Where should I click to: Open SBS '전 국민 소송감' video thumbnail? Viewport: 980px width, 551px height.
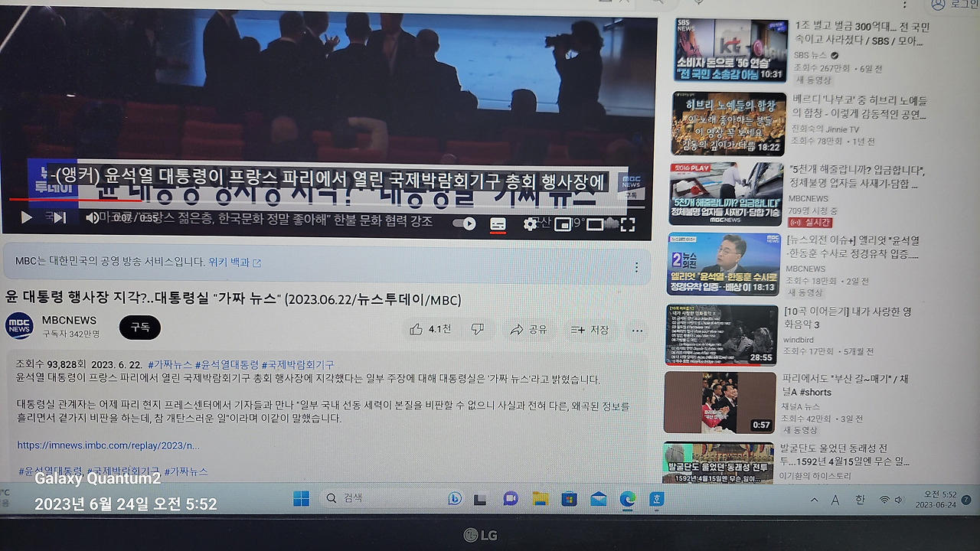point(730,50)
